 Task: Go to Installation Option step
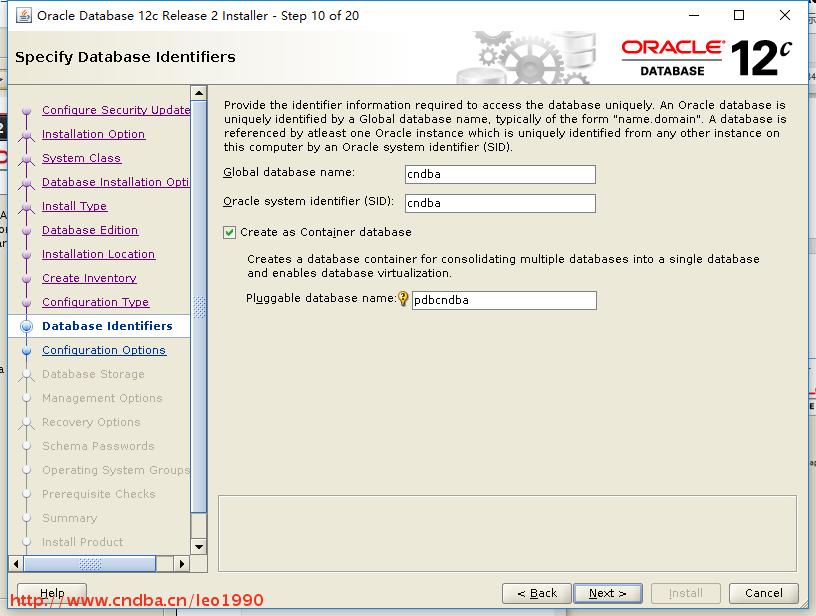(94, 134)
